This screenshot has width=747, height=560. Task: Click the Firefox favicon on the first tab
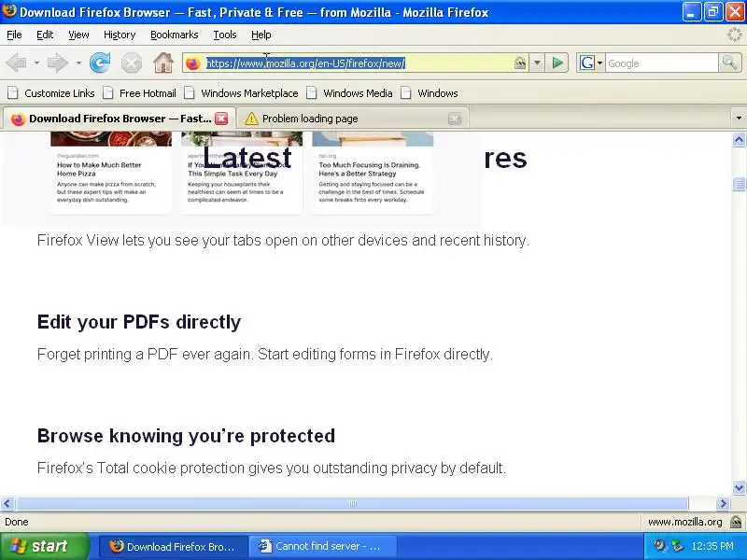coord(18,119)
